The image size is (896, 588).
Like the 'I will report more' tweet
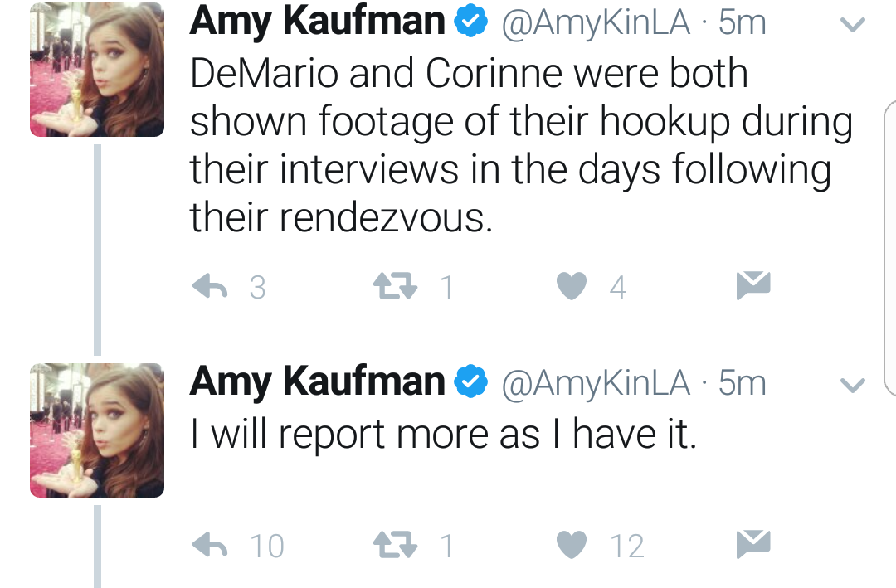pyautogui.click(x=572, y=545)
